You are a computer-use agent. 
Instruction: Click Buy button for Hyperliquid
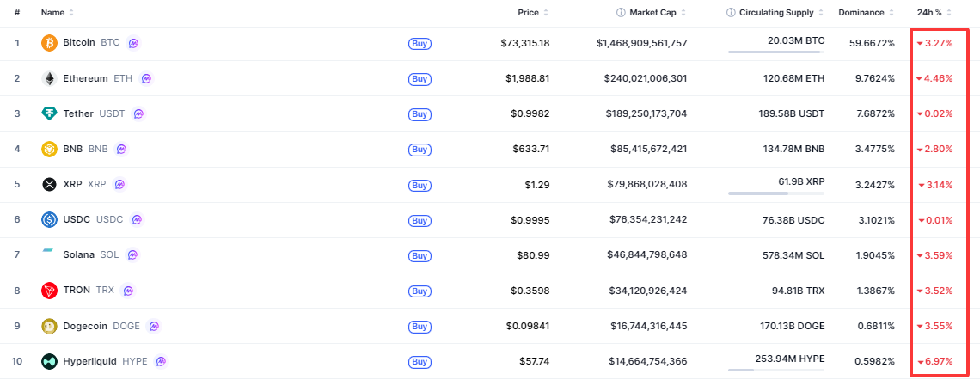click(x=420, y=362)
